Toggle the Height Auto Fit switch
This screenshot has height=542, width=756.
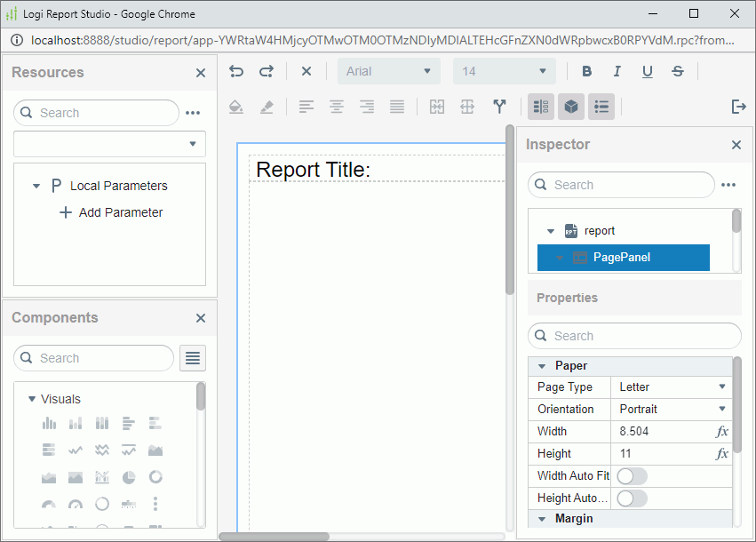633,498
